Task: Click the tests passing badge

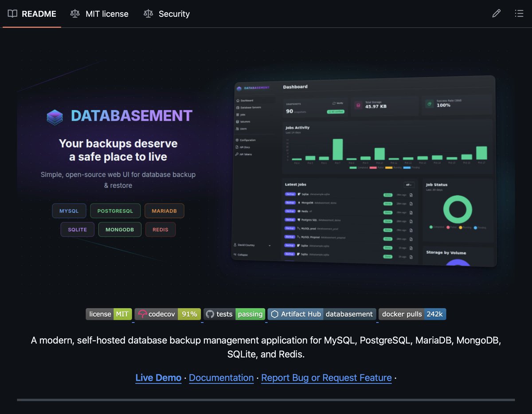Action: tap(234, 314)
